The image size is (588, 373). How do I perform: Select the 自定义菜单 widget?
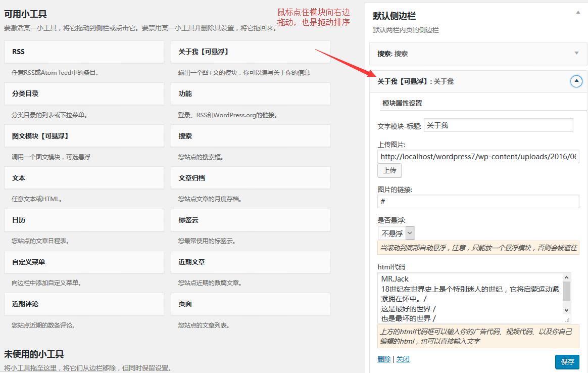click(x=84, y=262)
